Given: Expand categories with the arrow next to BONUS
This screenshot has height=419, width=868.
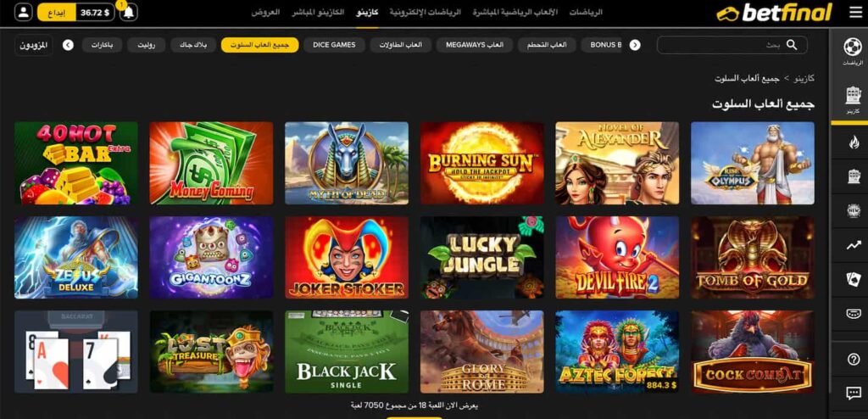Looking at the screenshot, I should 635,45.
